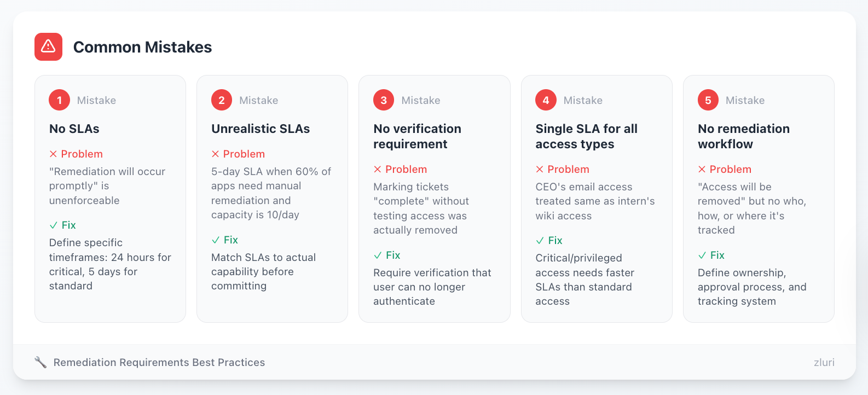Click the No verification requirement heading

point(417,136)
